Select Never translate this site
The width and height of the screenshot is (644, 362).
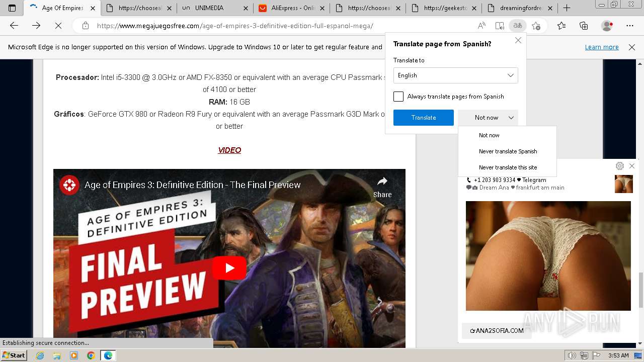507,167
